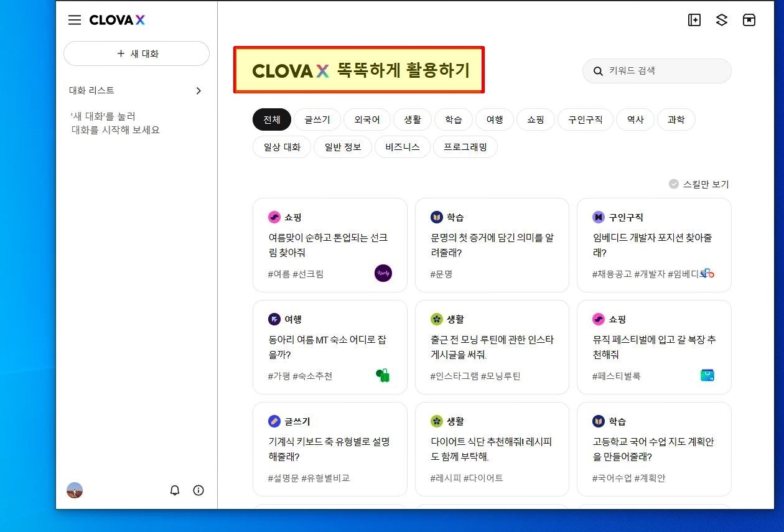The height and width of the screenshot is (532, 784).
Task: Open the 동아리 여름 MT 숙소 prompt text
Action: pos(327,347)
